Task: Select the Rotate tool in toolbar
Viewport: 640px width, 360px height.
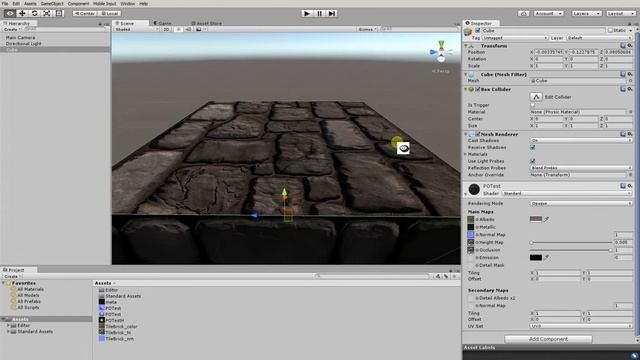Action: 34,13
